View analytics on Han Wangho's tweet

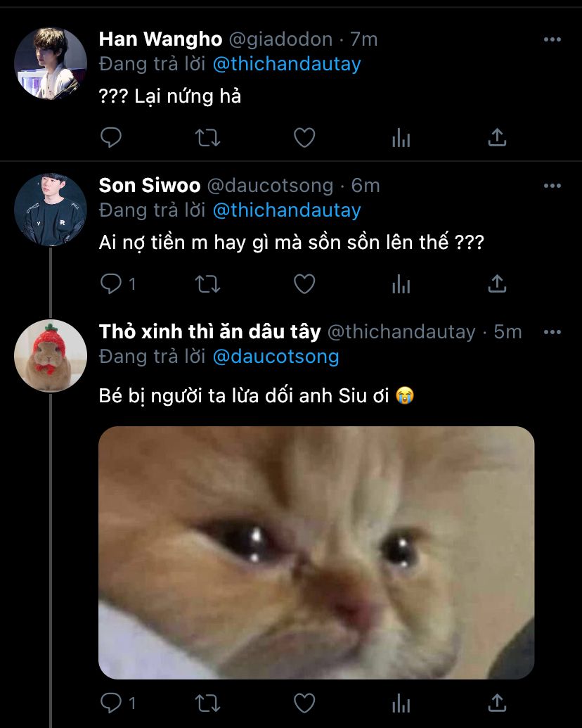[401, 138]
